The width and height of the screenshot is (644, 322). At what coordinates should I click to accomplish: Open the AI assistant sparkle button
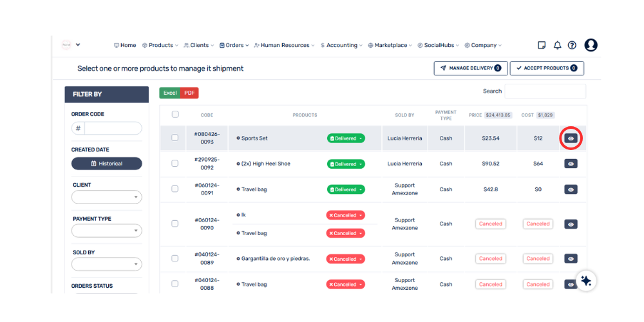pos(586,281)
